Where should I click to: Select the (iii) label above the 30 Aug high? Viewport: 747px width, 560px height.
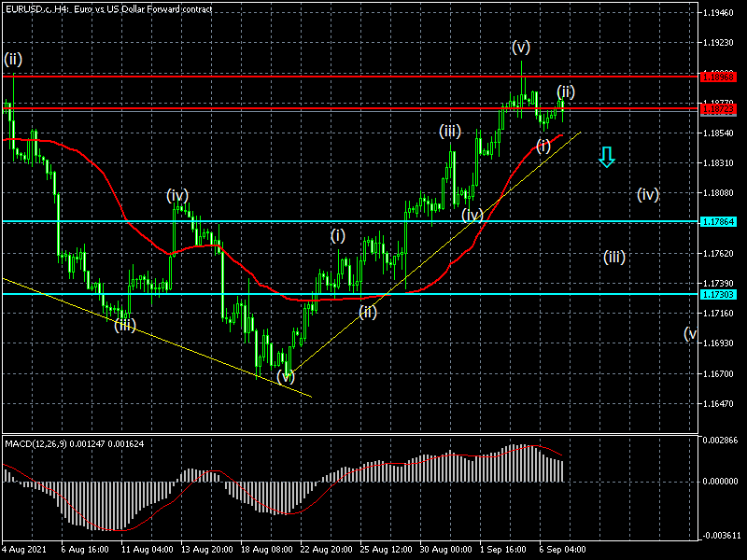(450, 131)
